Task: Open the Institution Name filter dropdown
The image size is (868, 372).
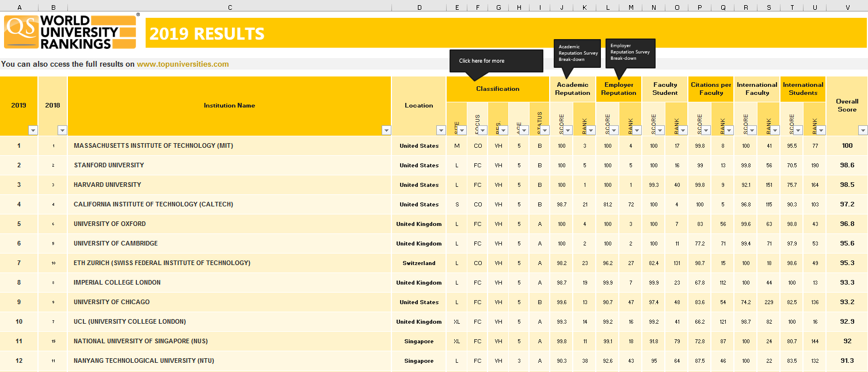Action: 386,131
